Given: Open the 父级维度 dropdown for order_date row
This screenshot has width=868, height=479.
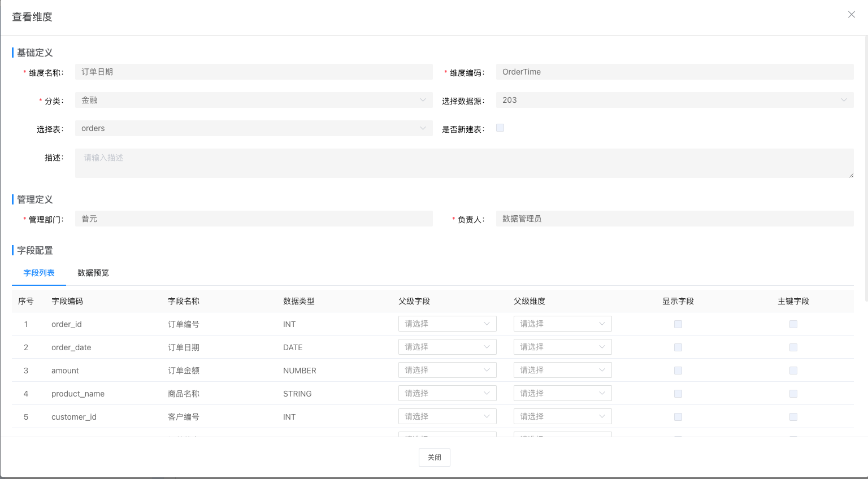Looking at the screenshot, I should point(562,347).
